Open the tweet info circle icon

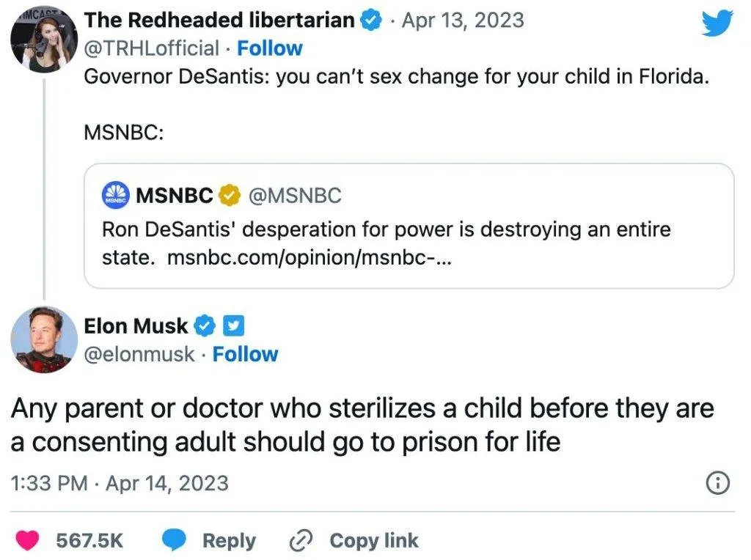tap(717, 483)
